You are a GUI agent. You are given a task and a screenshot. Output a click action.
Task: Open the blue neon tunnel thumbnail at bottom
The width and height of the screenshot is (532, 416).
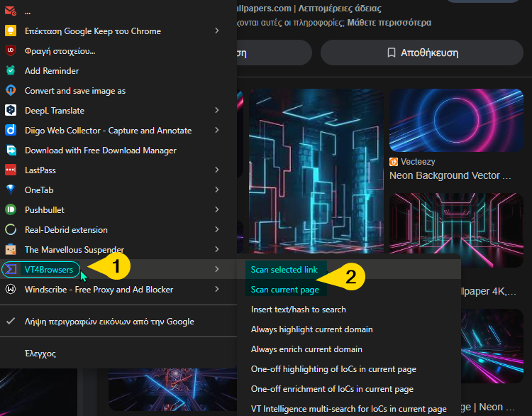click(x=172, y=390)
